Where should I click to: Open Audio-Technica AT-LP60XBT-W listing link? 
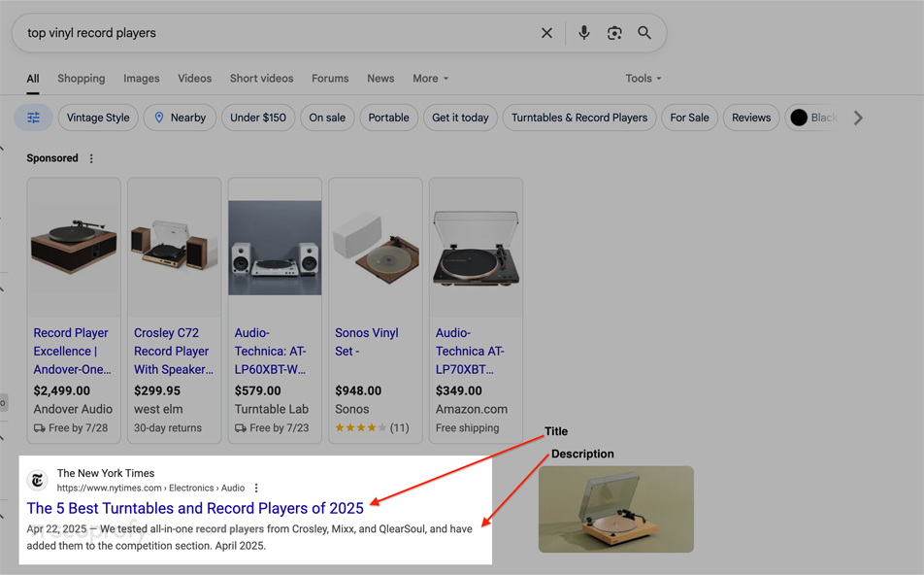pos(271,351)
